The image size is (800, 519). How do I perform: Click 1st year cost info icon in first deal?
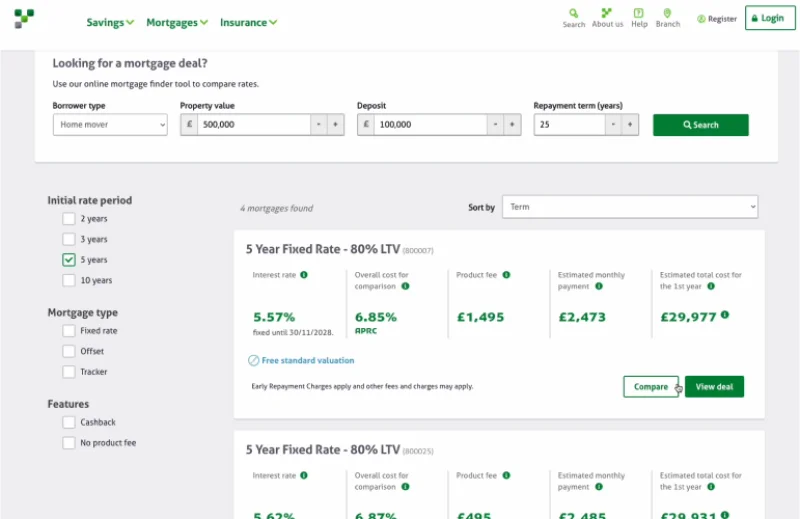pos(711,286)
